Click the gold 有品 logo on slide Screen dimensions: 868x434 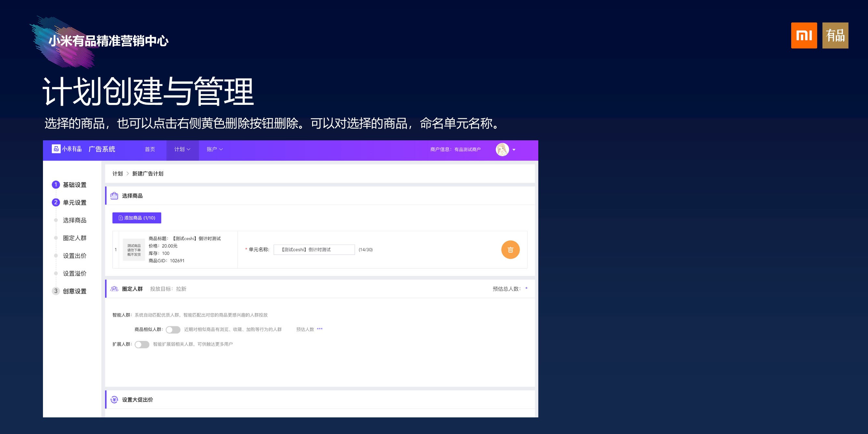tap(835, 35)
